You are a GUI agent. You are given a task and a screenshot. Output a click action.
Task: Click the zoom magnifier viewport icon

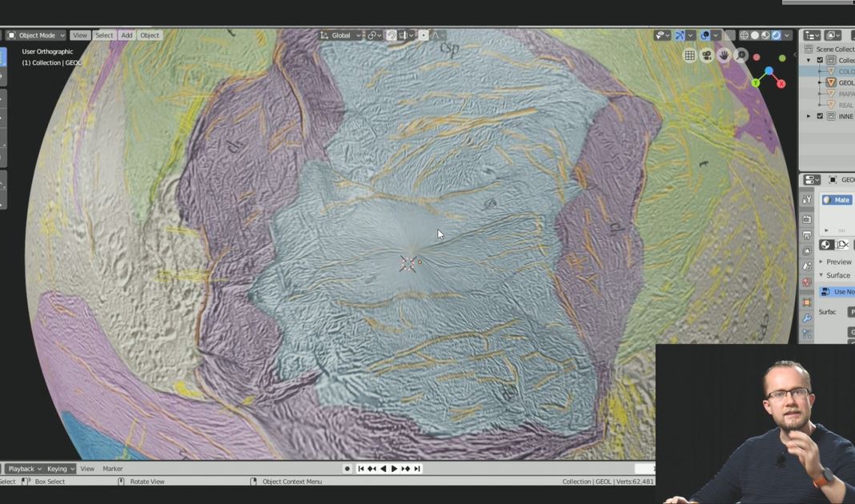tap(741, 55)
